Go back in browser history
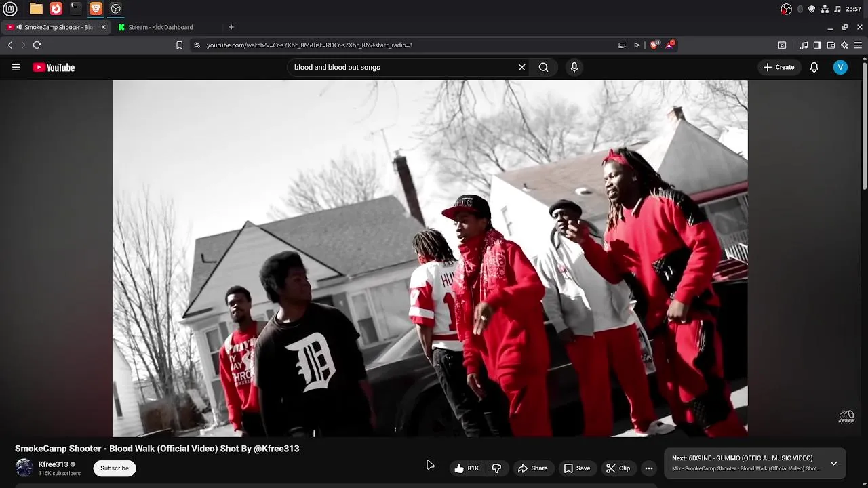 tap(9, 45)
